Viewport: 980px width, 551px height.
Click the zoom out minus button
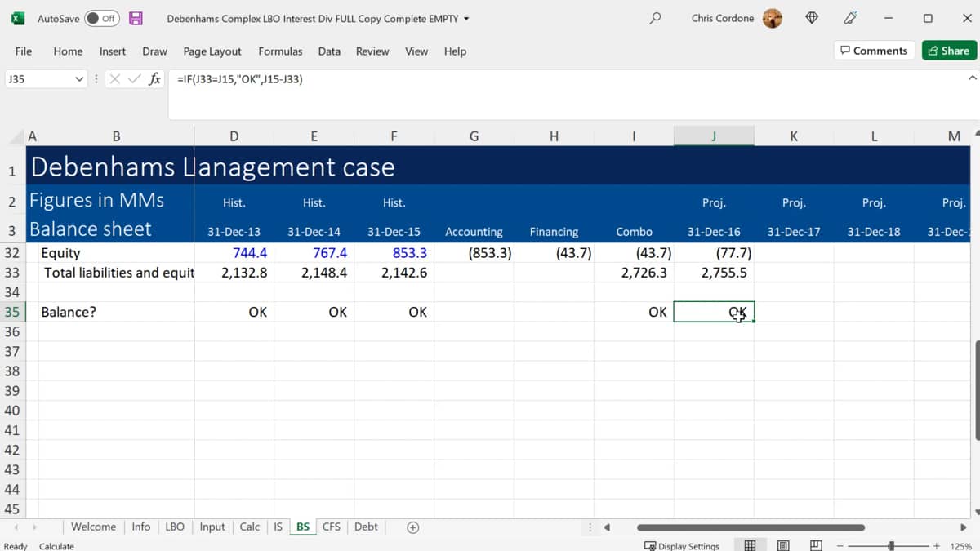click(x=840, y=545)
